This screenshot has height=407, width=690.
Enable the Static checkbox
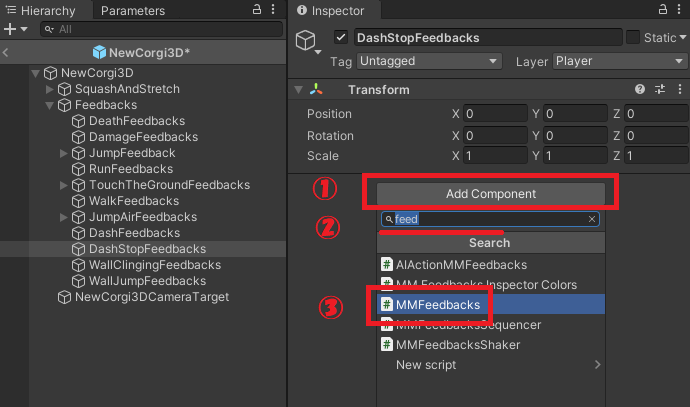pyautogui.click(x=633, y=37)
